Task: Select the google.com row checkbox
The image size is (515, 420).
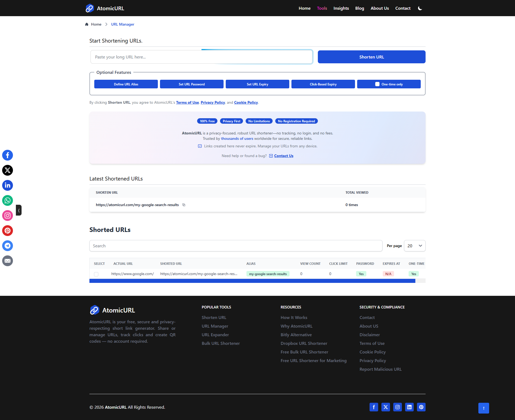Action: coord(96,274)
